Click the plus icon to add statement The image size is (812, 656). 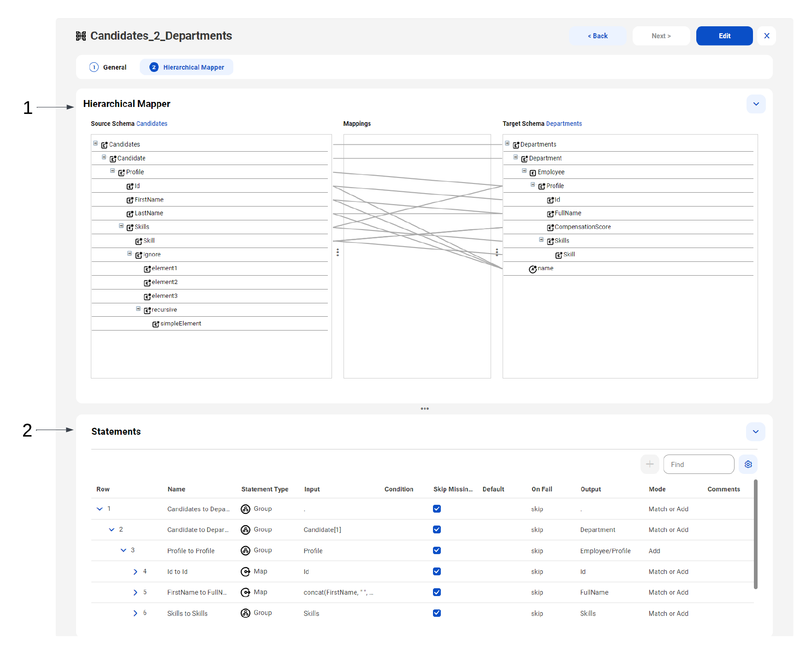[x=650, y=464]
